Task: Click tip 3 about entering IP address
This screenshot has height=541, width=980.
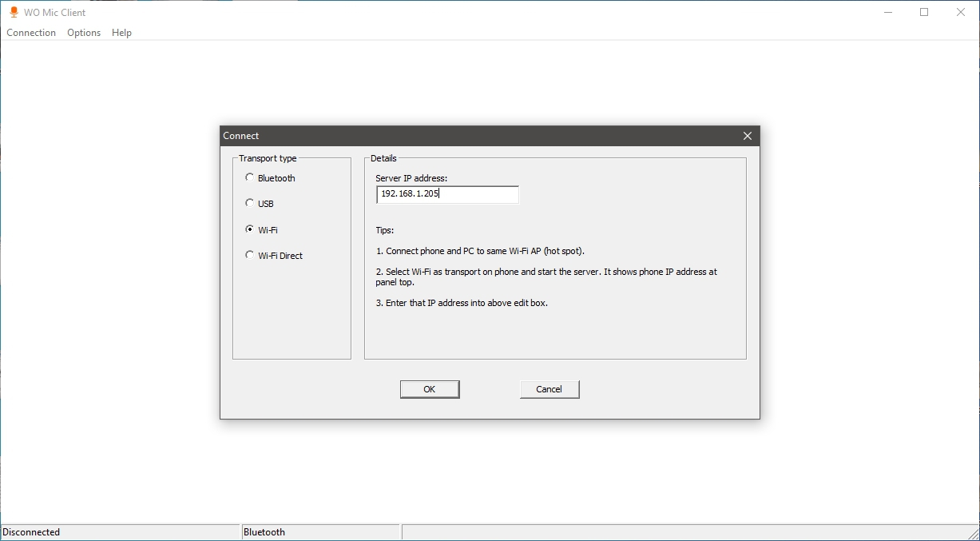Action: click(462, 303)
